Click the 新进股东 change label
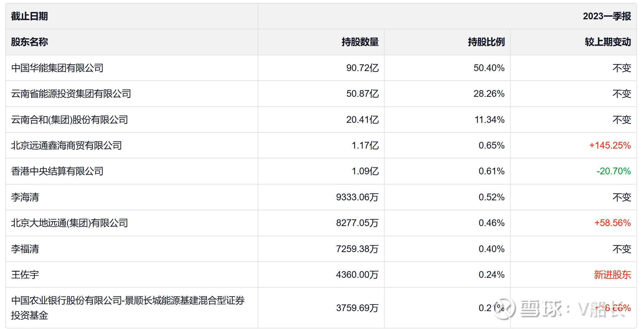The width and height of the screenshot is (644, 329). click(x=612, y=275)
